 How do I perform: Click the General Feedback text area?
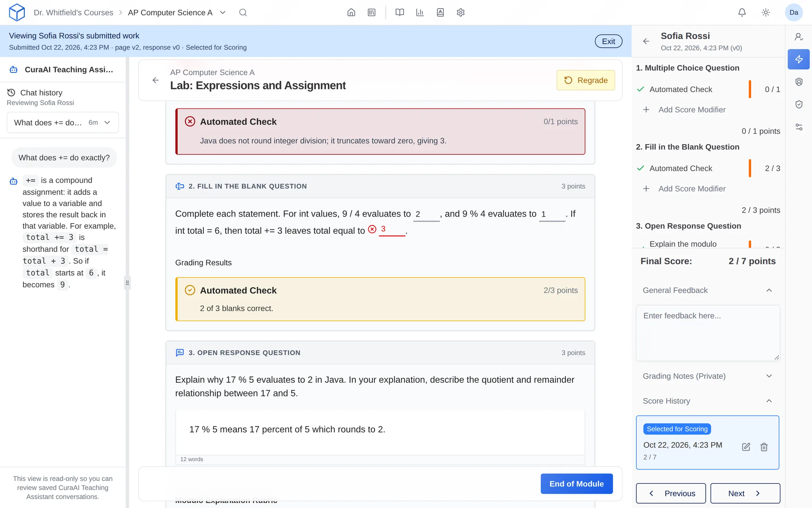(x=708, y=333)
